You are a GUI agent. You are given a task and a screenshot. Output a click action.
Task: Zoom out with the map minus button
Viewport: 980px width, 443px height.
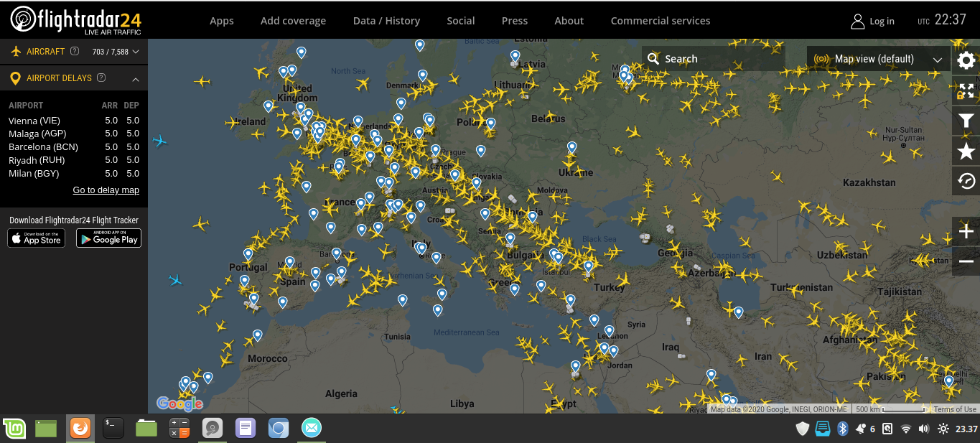tap(966, 261)
